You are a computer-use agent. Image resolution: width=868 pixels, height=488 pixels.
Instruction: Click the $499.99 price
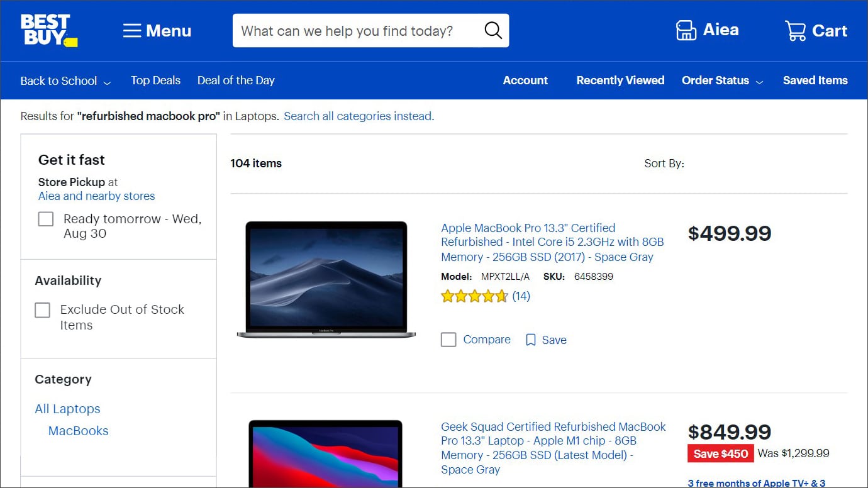pyautogui.click(x=730, y=233)
